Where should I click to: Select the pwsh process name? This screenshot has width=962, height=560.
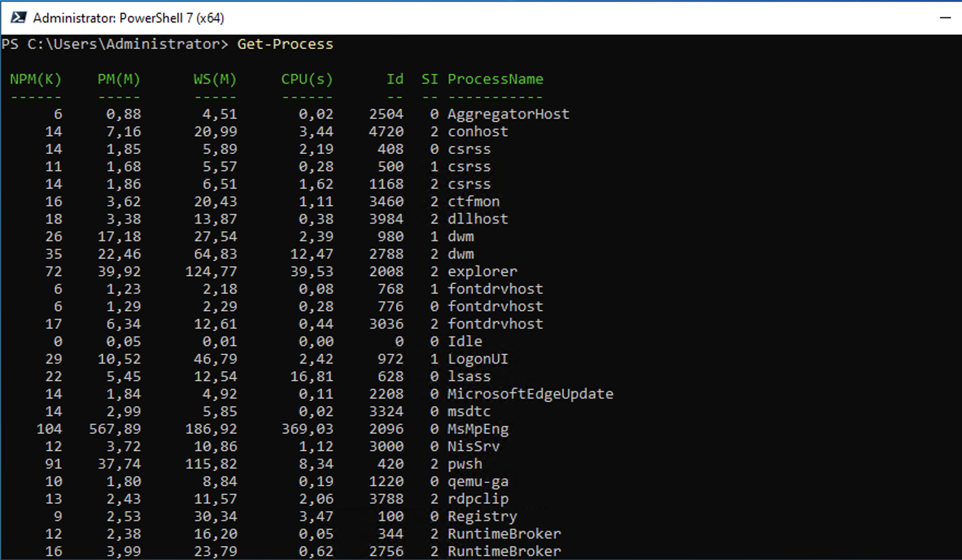click(x=465, y=464)
